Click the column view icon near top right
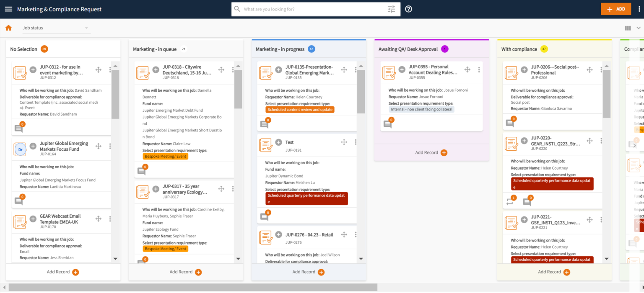Viewport: 644px width, 293px height. point(627,28)
